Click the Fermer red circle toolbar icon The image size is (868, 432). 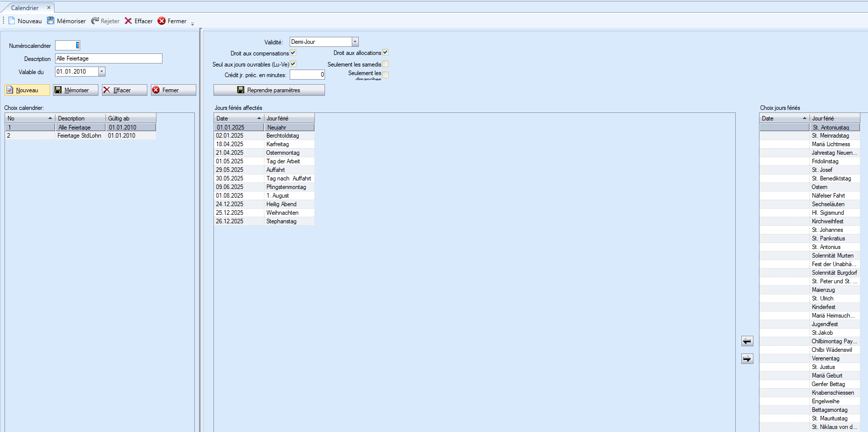(x=161, y=21)
